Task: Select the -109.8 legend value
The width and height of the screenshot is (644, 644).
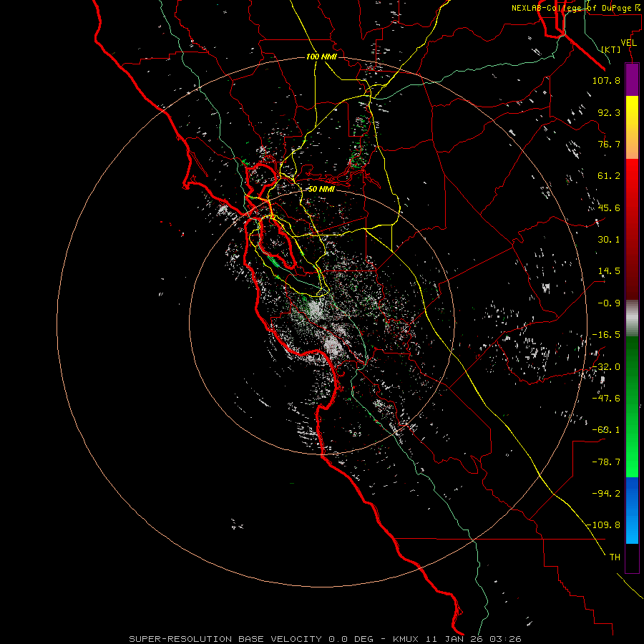Action: 604,525
